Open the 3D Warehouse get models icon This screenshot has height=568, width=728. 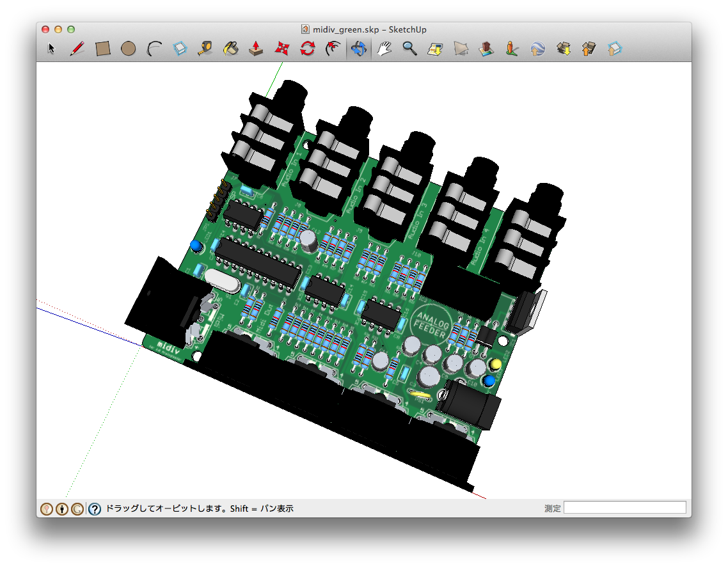pyautogui.click(x=563, y=49)
